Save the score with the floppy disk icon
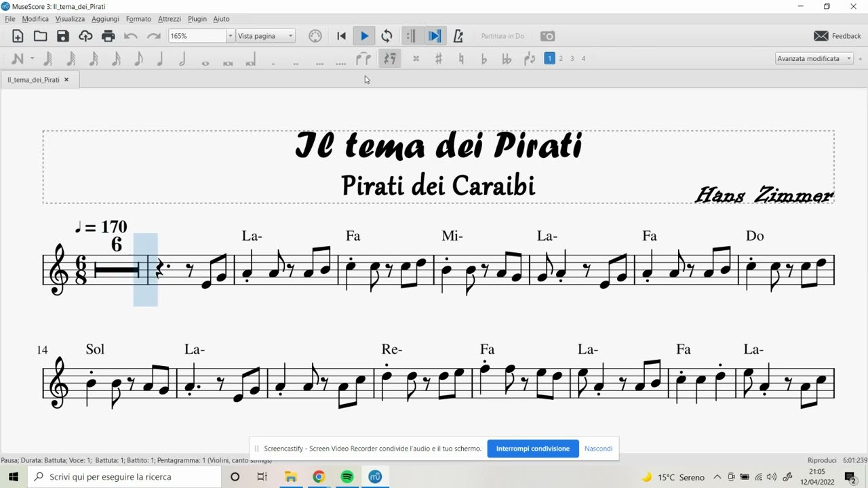This screenshot has width=868, height=488. point(63,36)
